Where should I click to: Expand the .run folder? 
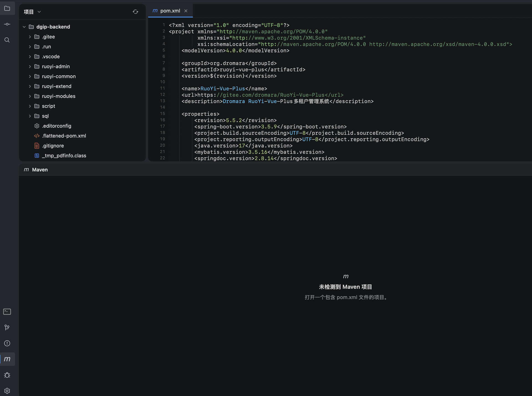pos(30,47)
